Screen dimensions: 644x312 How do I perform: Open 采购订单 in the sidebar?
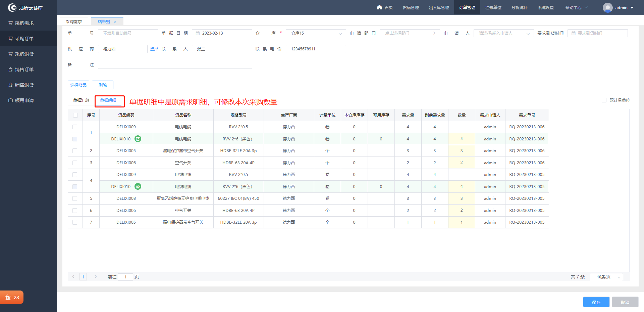[29, 39]
